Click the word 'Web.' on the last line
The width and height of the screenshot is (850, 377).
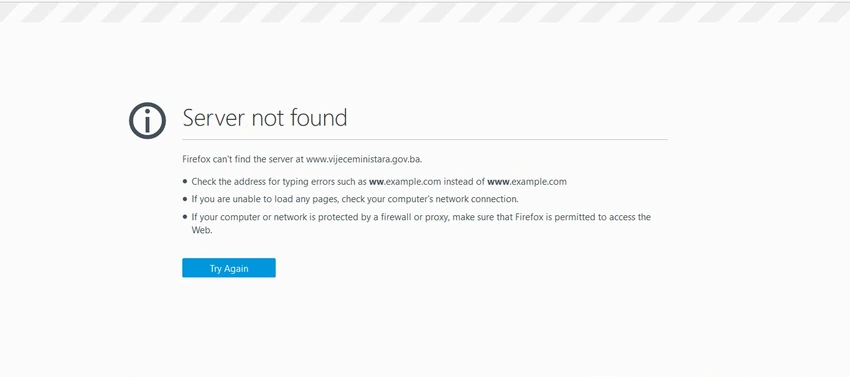point(202,230)
